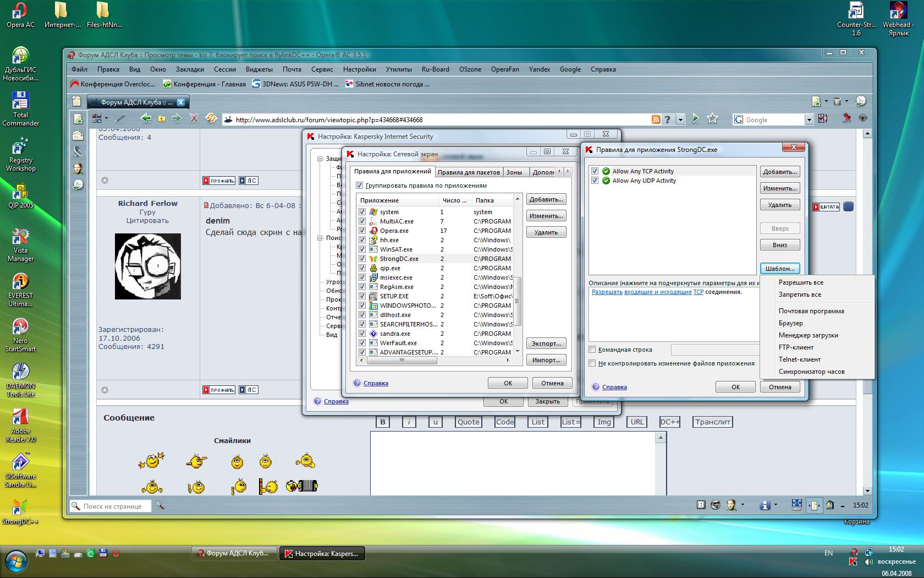This screenshot has height=578, width=924.
Task: Click the RSS feed icon in address bar
Action: point(656,119)
